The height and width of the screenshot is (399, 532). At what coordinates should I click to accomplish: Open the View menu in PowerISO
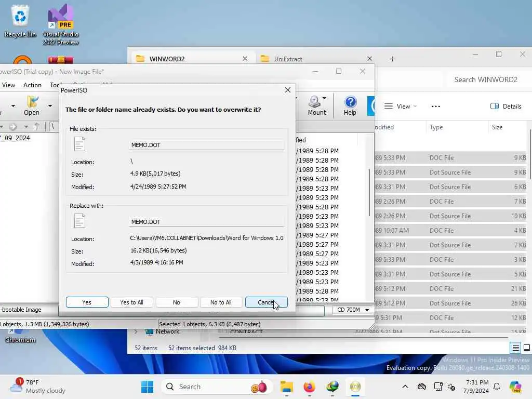[8, 85]
